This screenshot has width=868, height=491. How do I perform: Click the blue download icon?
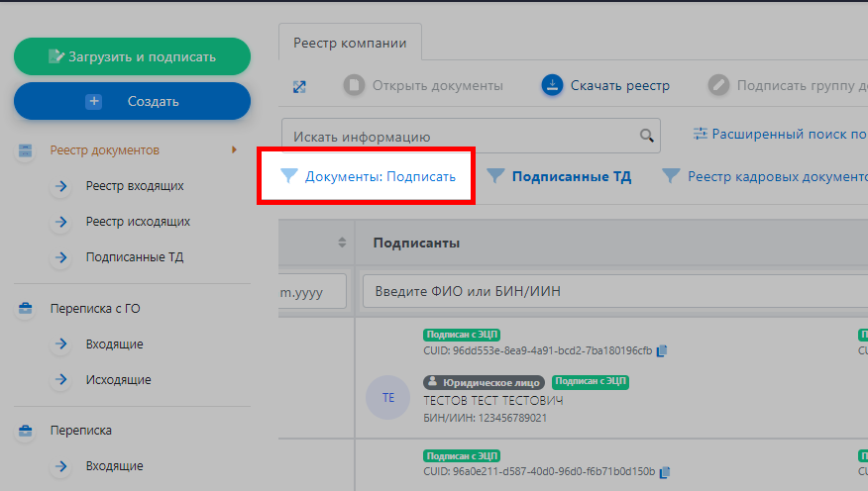[552, 86]
